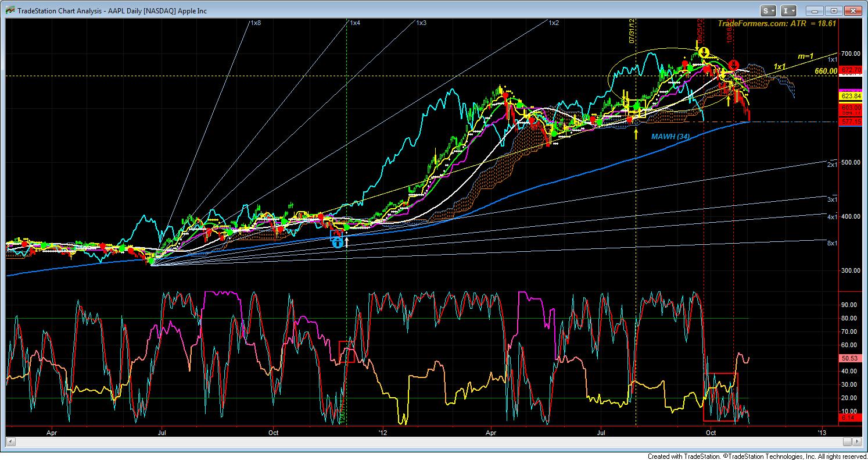
Task: Click the 300.00 price axis value
Action: [850, 270]
